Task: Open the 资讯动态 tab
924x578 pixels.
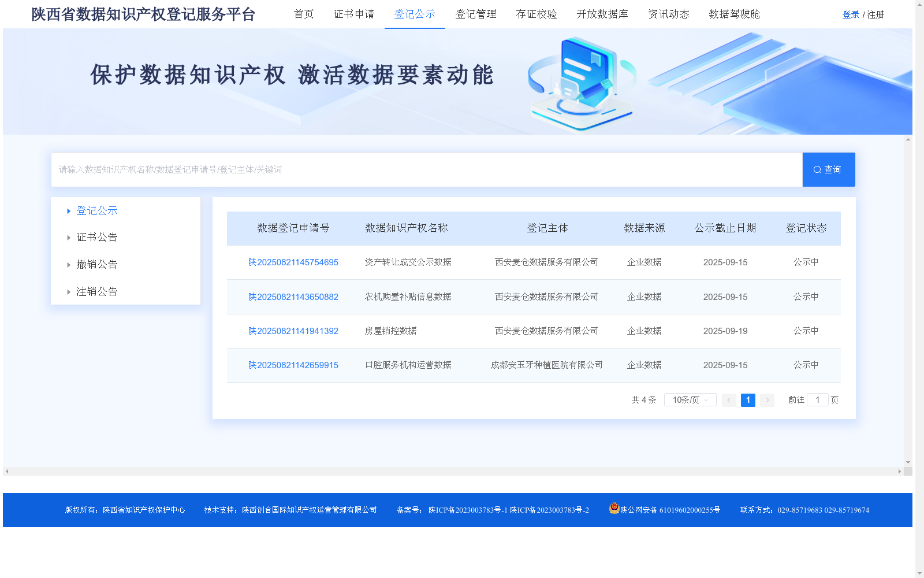Action: (669, 14)
